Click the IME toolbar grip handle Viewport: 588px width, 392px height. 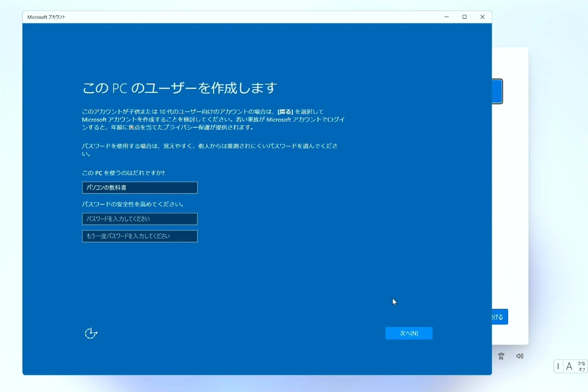[558, 366]
